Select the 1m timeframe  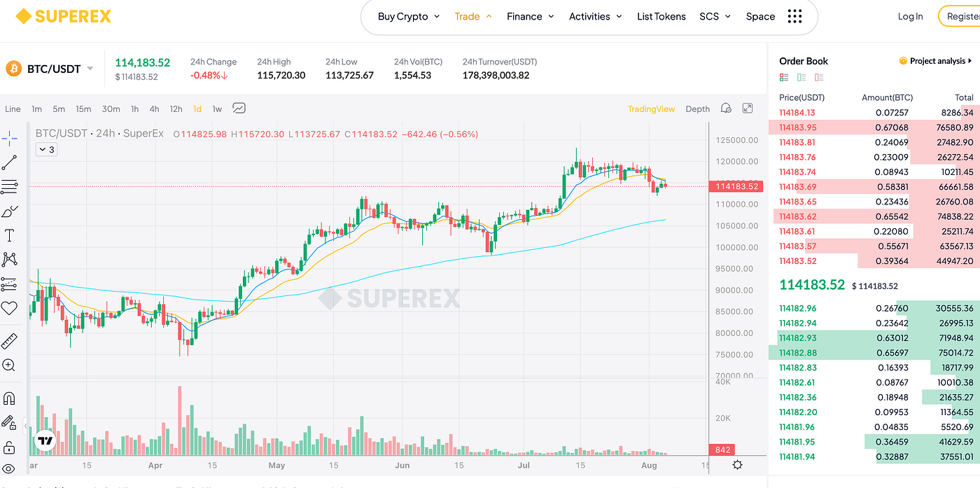click(x=36, y=109)
